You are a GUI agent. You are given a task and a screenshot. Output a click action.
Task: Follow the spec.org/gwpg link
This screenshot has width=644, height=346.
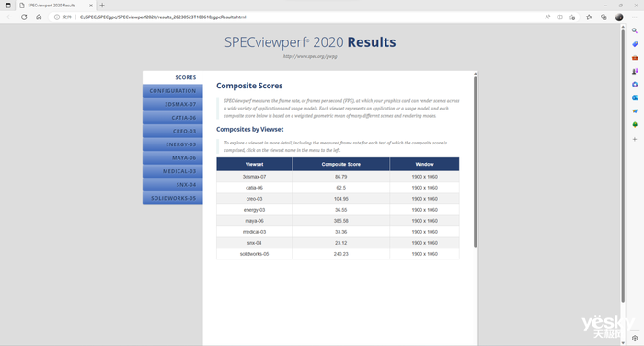click(x=310, y=56)
